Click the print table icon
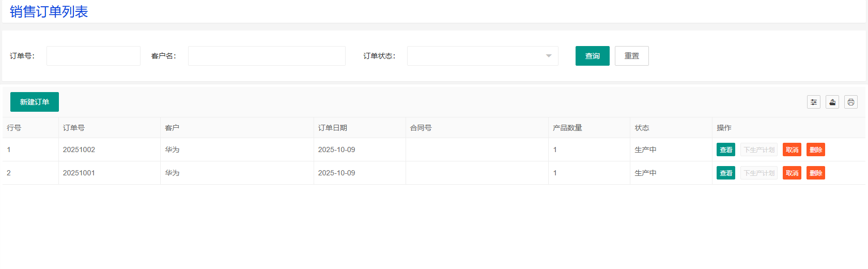This screenshot has width=868, height=269. (x=851, y=102)
